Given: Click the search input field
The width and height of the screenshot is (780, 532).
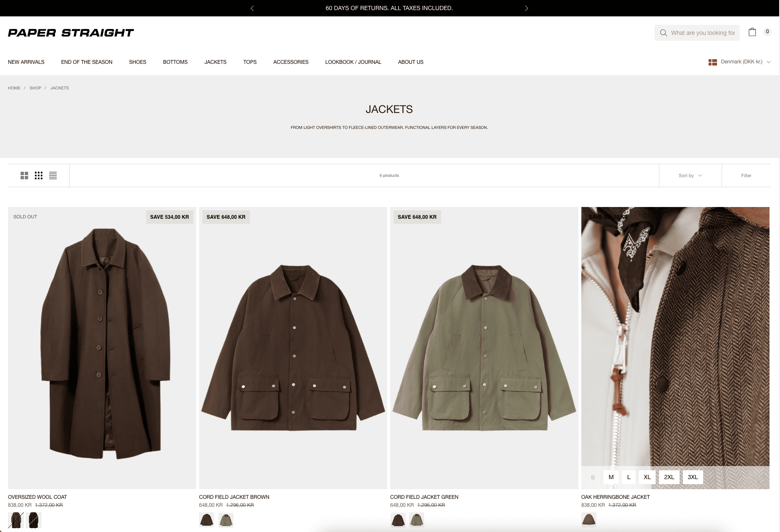Looking at the screenshot, I should (702, 33).
